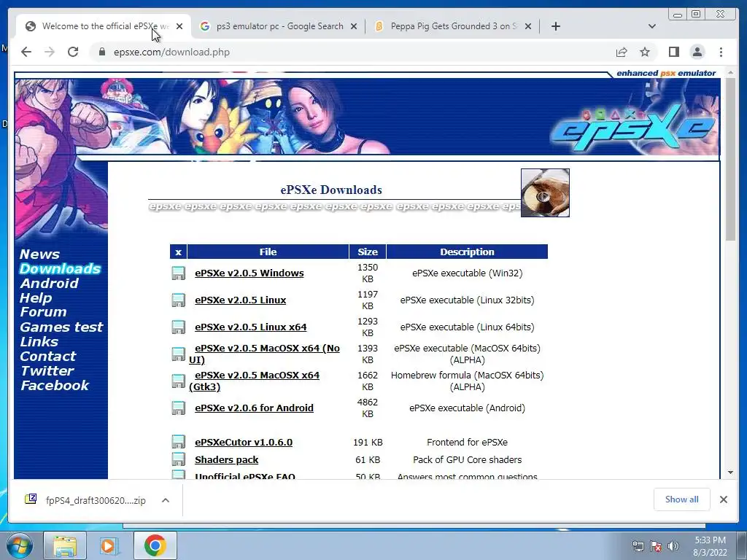747x560 pixels.
Task: Click the scrollbar down arrow
Action: [x=730, y=472]
